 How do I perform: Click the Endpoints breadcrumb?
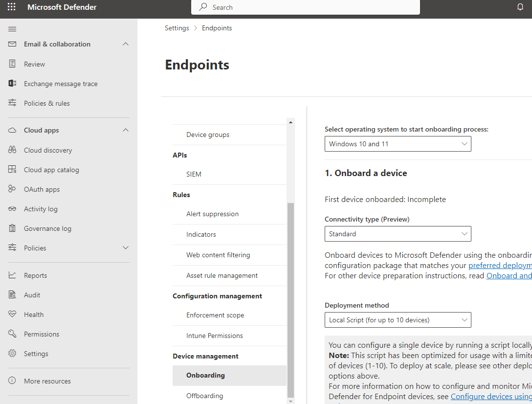tap(217, 28)
